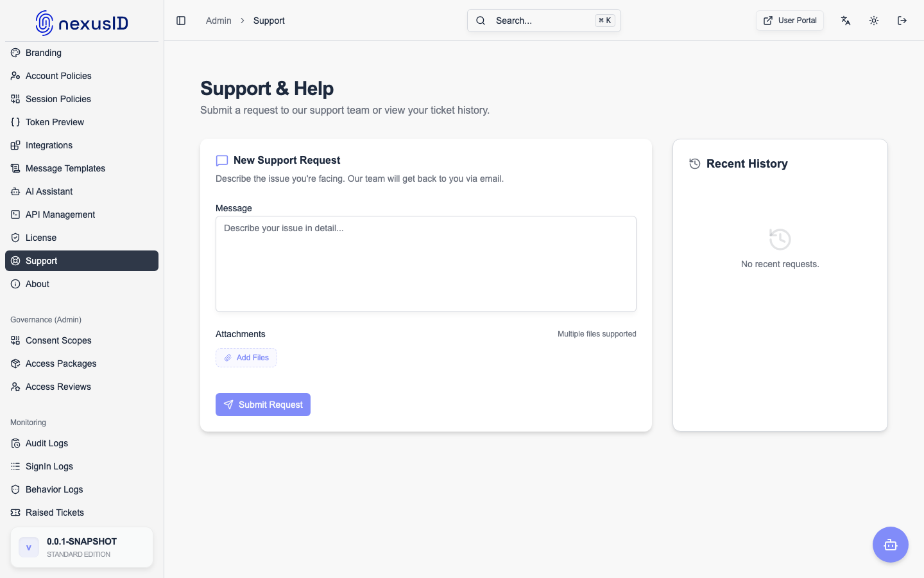
Task: Click the 'Support & Help' heading
Action: 267,89
